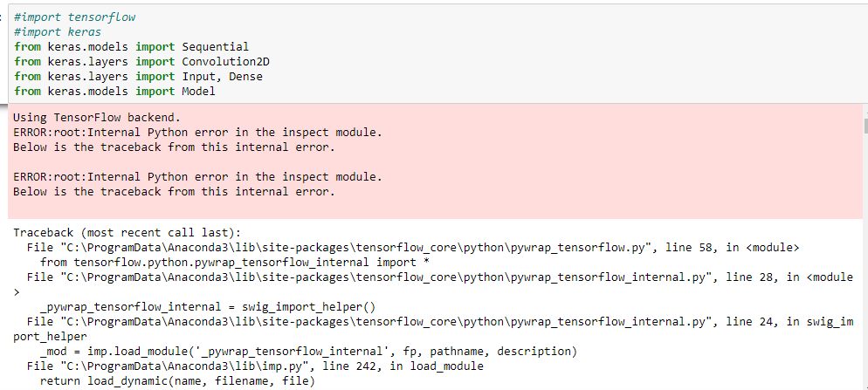This screenshot has height=390, width=868.
Task: Click the output scrollbar thumb
Action: pyautogui.click(x=865, y=126)
